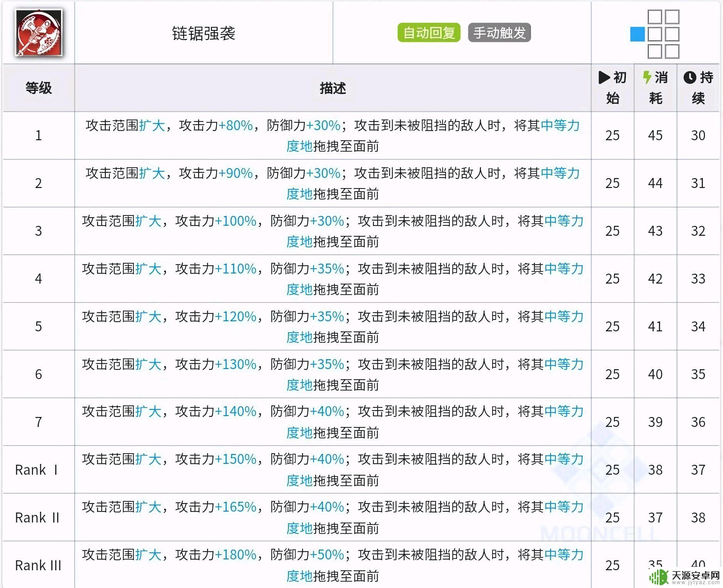Click the duration value 33 in level 4
Image resolution: width=723 pixels, height=588 pixels.
(698, 279)
